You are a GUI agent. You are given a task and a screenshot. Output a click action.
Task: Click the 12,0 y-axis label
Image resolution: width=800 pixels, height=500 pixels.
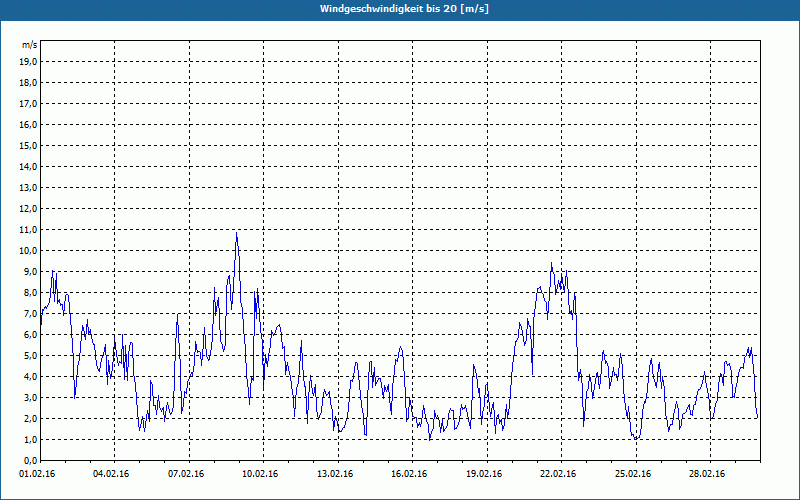point(29,208)
